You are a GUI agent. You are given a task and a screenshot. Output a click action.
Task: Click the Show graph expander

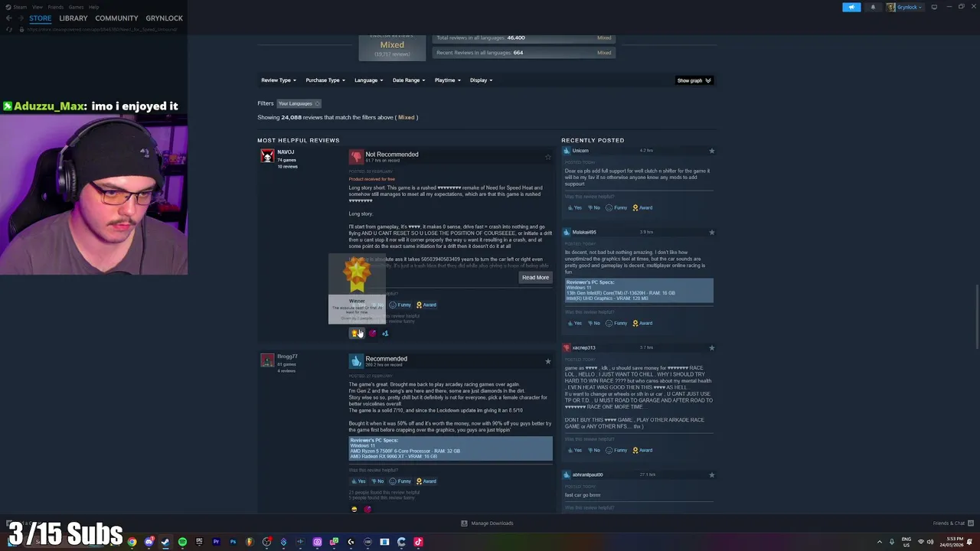[694, 80]
